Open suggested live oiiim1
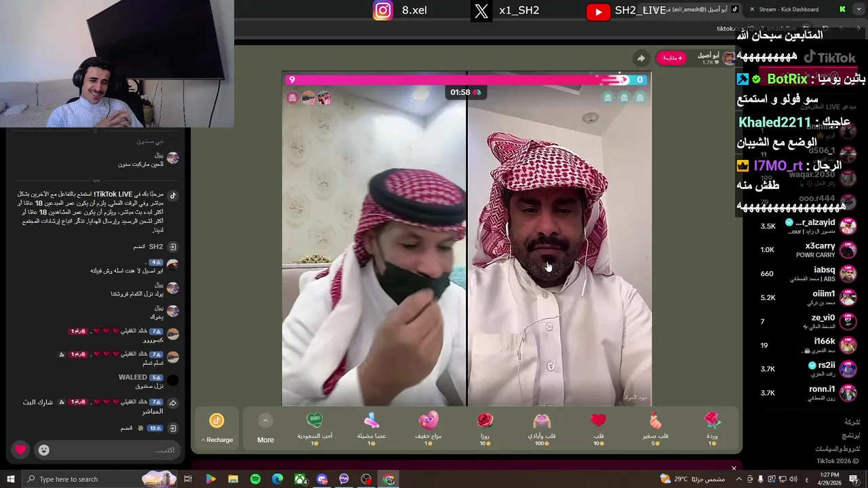868x488 pixels. tap(807, 298)
